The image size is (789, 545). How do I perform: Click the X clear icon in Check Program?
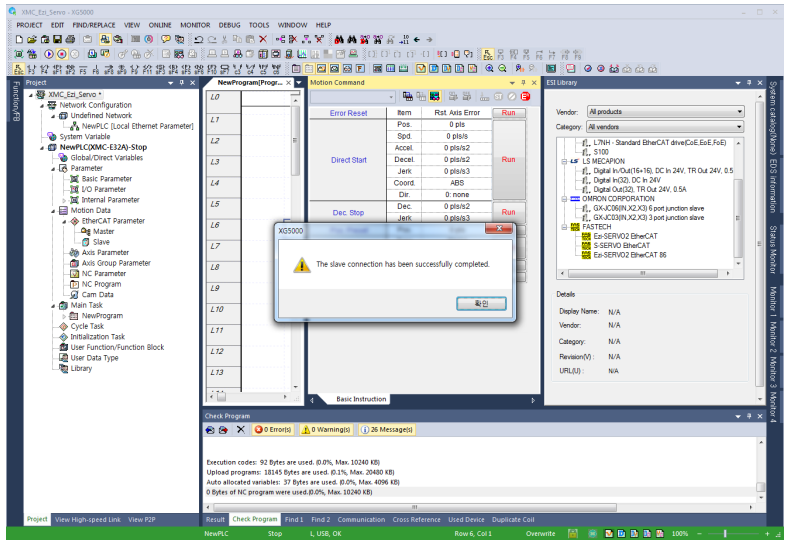coord(240,429)
